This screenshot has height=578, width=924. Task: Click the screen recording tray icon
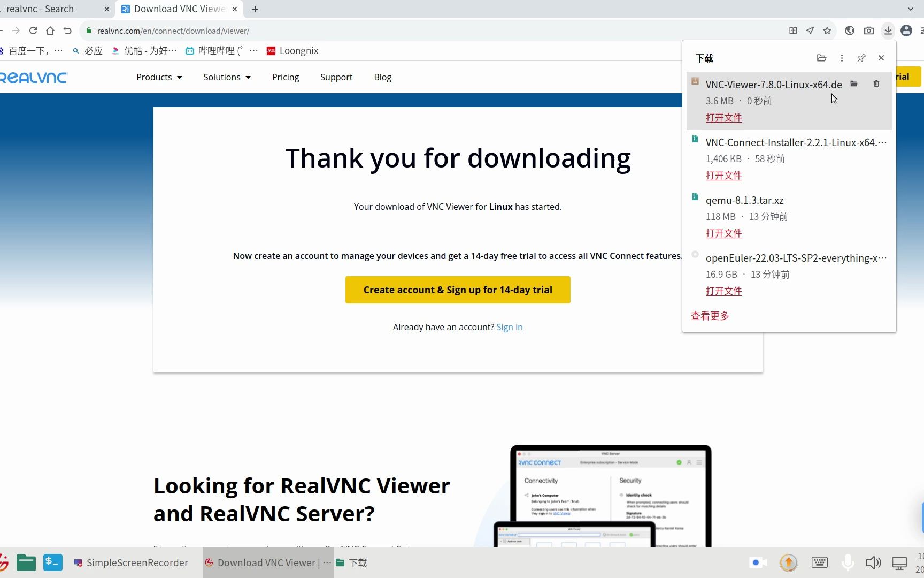(758, 562)
